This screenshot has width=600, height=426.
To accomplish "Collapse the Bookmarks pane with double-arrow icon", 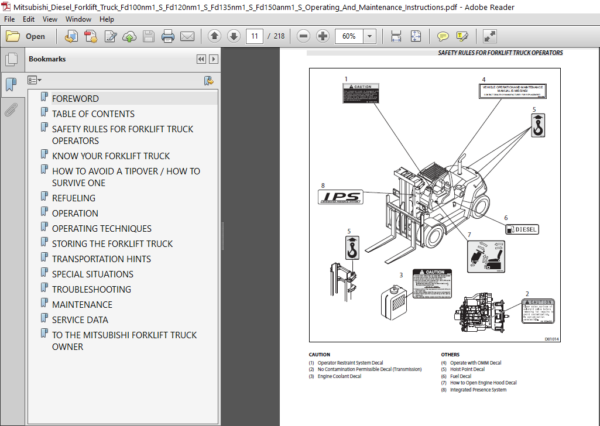I will pos(201,59).
